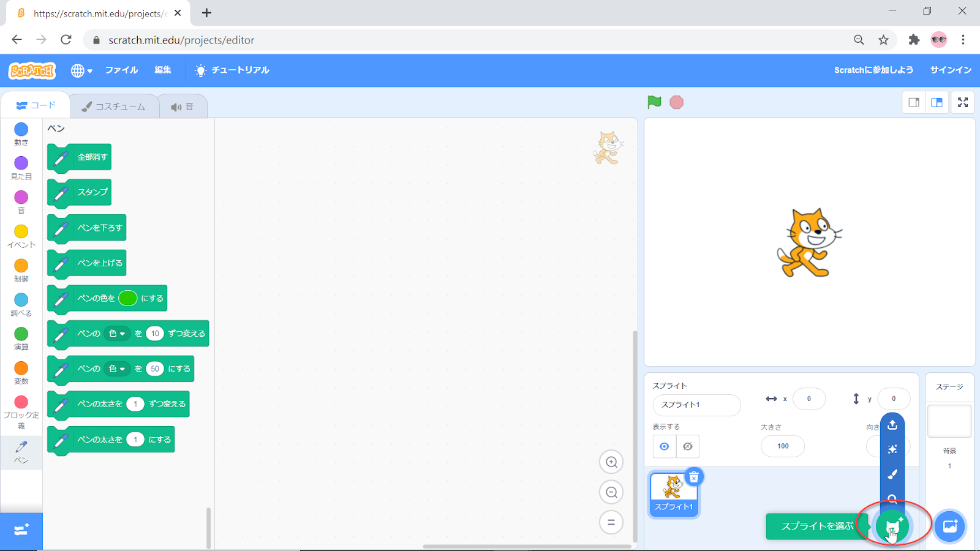Click Scratchに参加しよう link

tap(873, 70)
